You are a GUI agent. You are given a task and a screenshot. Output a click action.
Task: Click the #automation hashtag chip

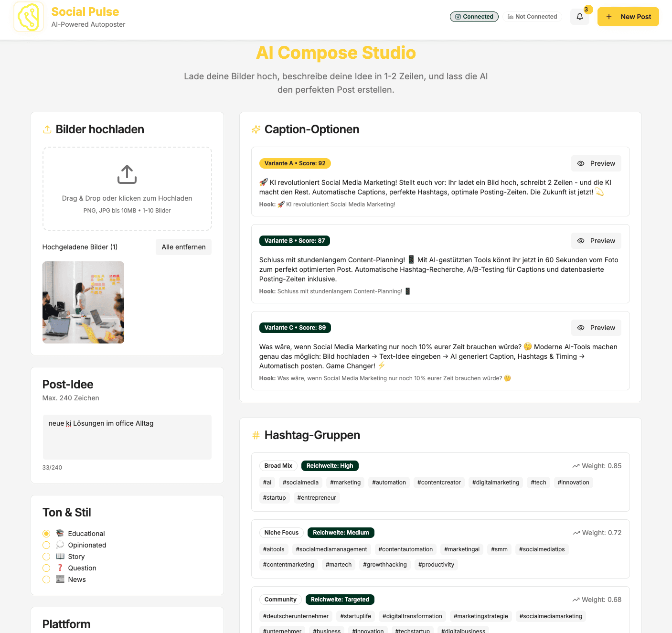(389, 483)
